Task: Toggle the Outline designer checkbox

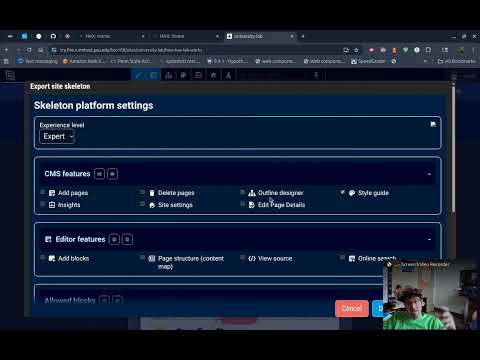Action: click(242, 192)
